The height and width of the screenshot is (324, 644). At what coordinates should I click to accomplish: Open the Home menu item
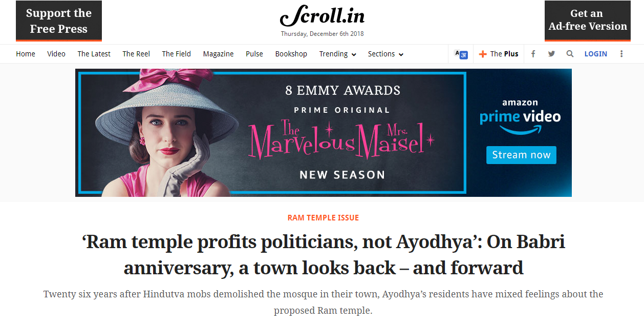[26, 54]
